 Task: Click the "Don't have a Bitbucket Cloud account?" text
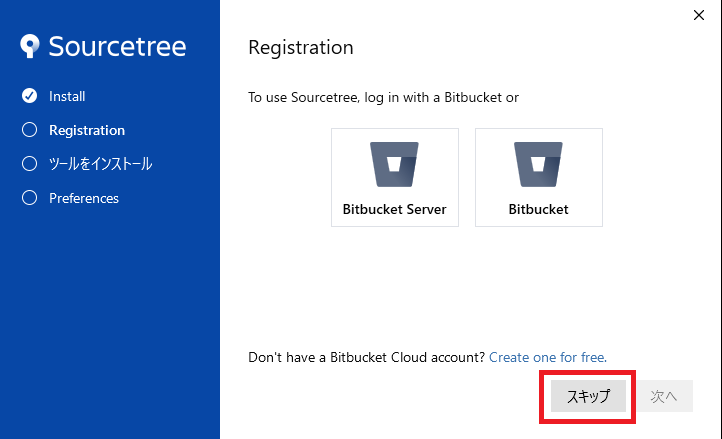point(367,357)
